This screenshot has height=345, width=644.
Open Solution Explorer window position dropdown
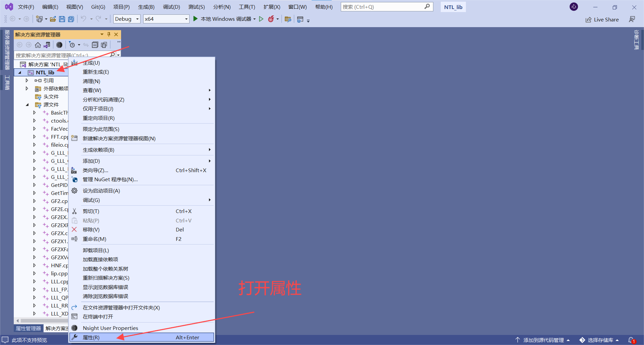(102, 34)
